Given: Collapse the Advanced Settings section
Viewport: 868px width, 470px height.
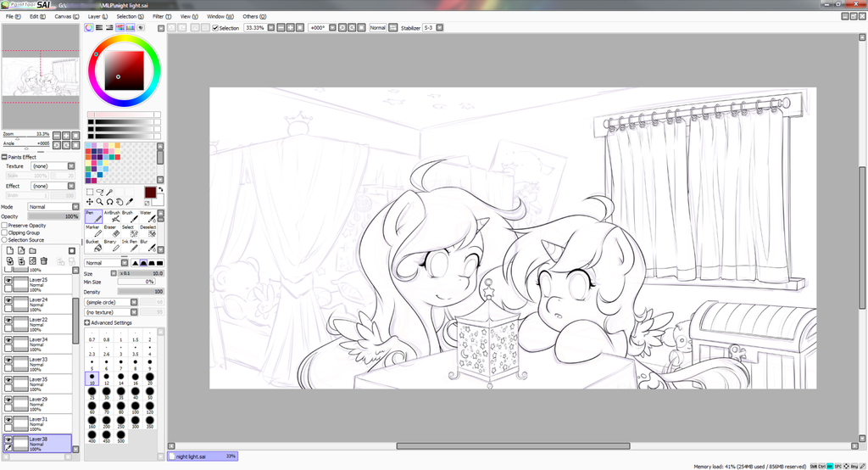Looking at the screenshot, I should (87, 322).
